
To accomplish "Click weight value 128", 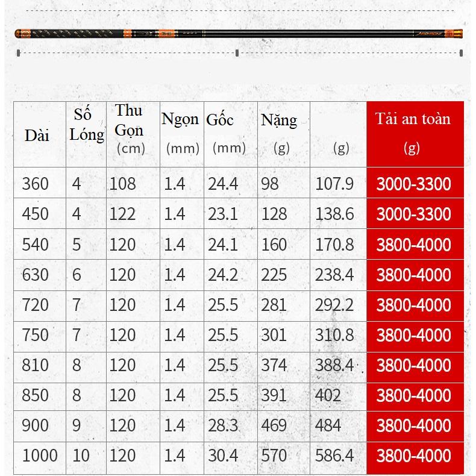I will tap(274, 214).
